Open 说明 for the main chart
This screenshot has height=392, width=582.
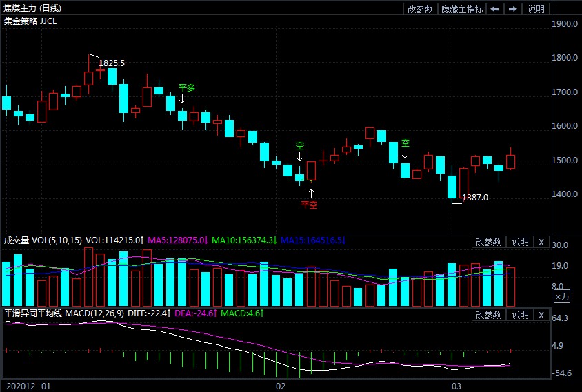tap(536, 9)
